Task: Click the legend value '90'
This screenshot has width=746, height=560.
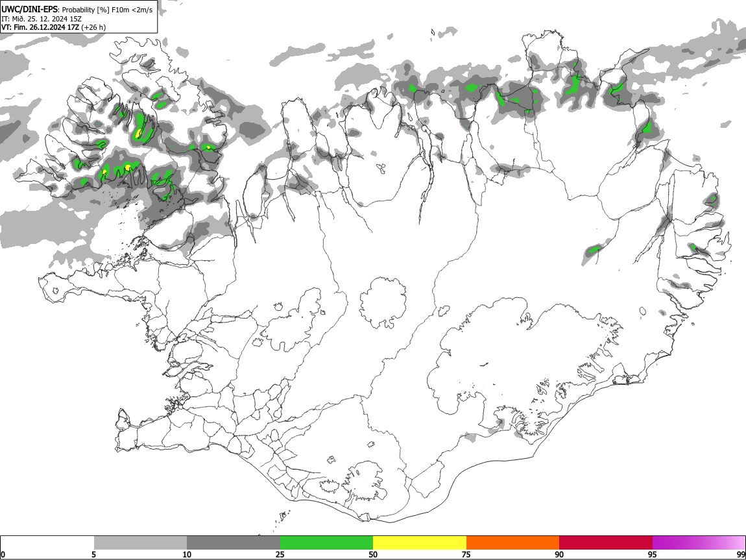Action: click(559, 554)
